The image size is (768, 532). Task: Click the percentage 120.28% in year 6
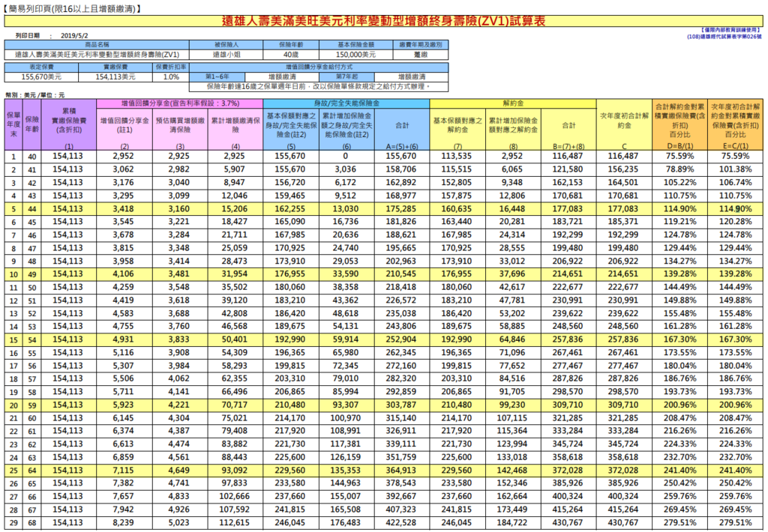pyautogui.click(x=735, y=222)
